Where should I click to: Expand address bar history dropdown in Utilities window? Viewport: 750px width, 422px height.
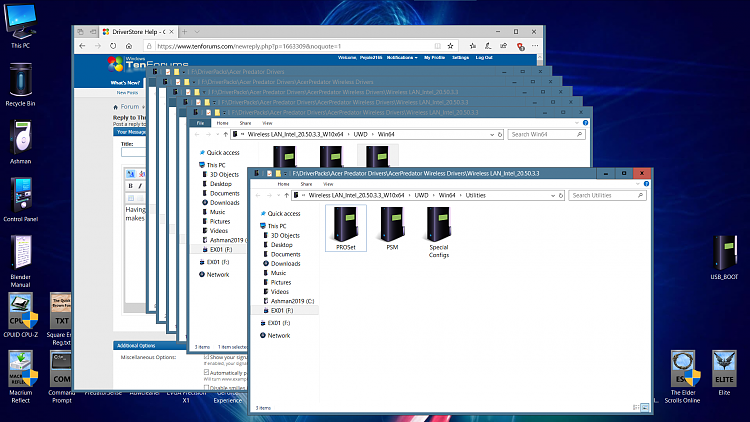[x=553, y=195]
